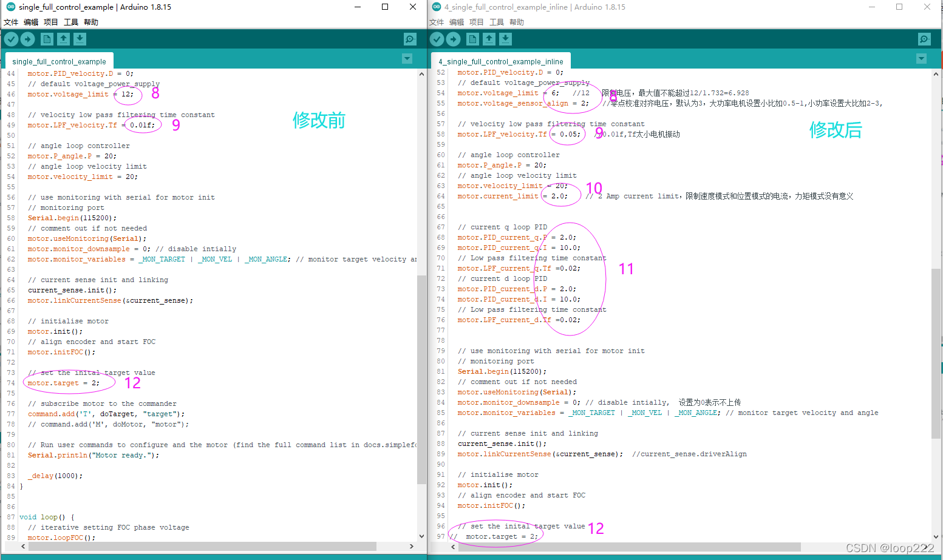Click motor.target = 2 line in left editor
Screen dimensions: 943x560
[x=63, y=383]
